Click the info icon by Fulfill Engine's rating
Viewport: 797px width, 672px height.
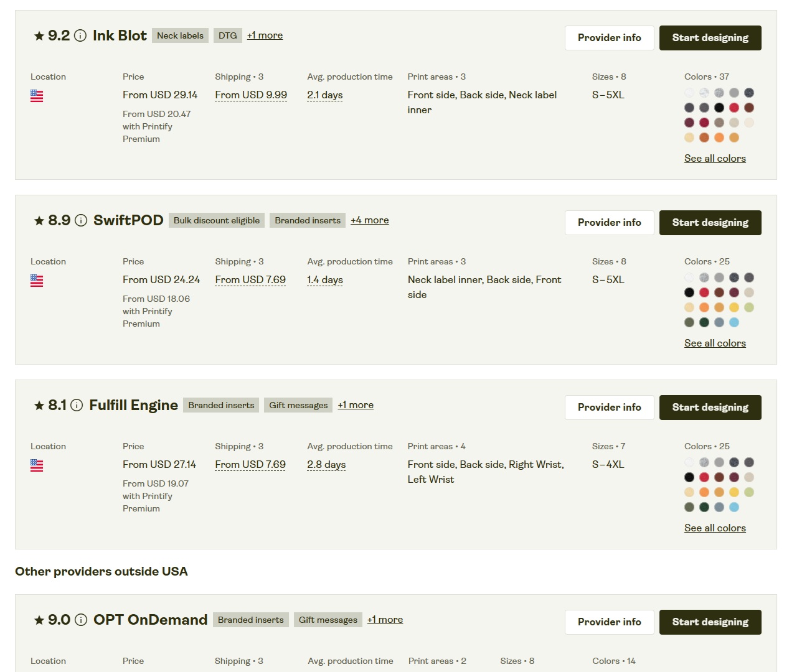pyautogui.click(x=77, y=405)
